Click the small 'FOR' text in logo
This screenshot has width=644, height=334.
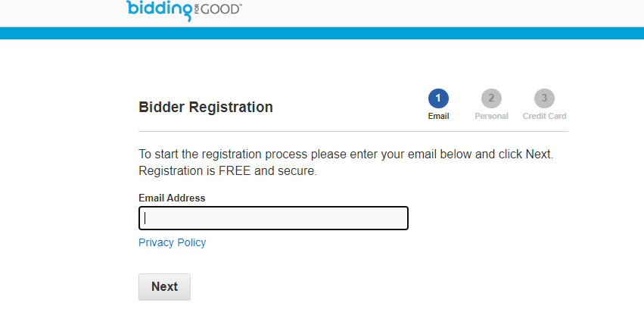coord(197,9)
